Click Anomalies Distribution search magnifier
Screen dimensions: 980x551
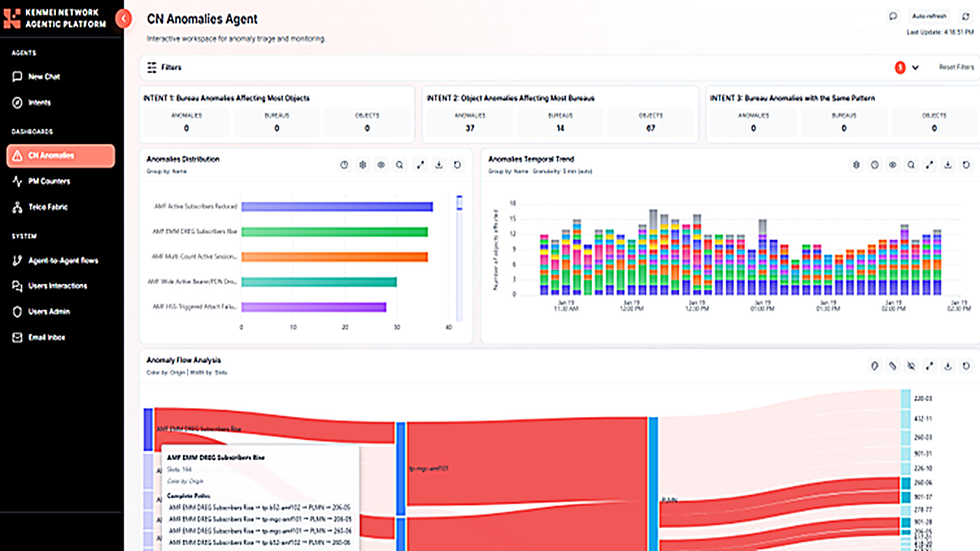(x=400, y=165)
